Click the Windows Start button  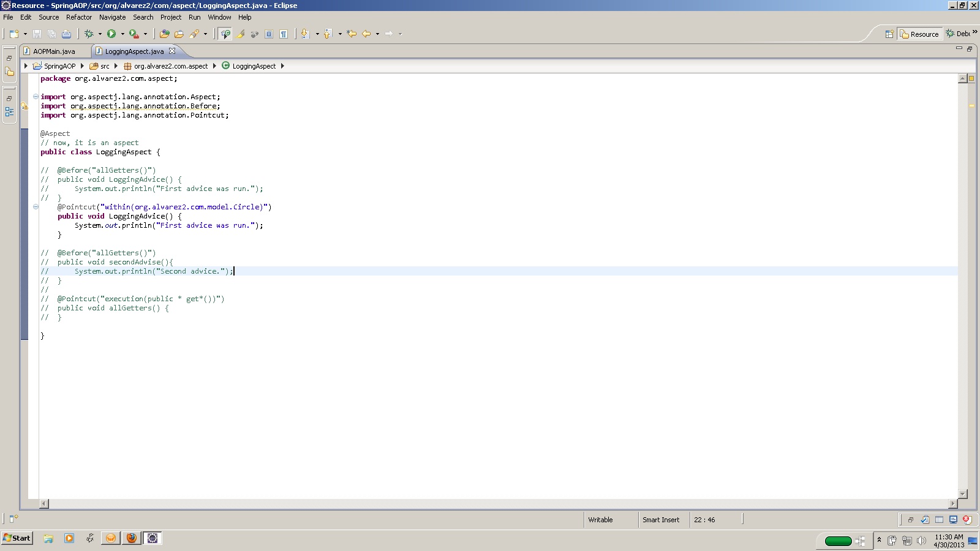coord(17,538)
